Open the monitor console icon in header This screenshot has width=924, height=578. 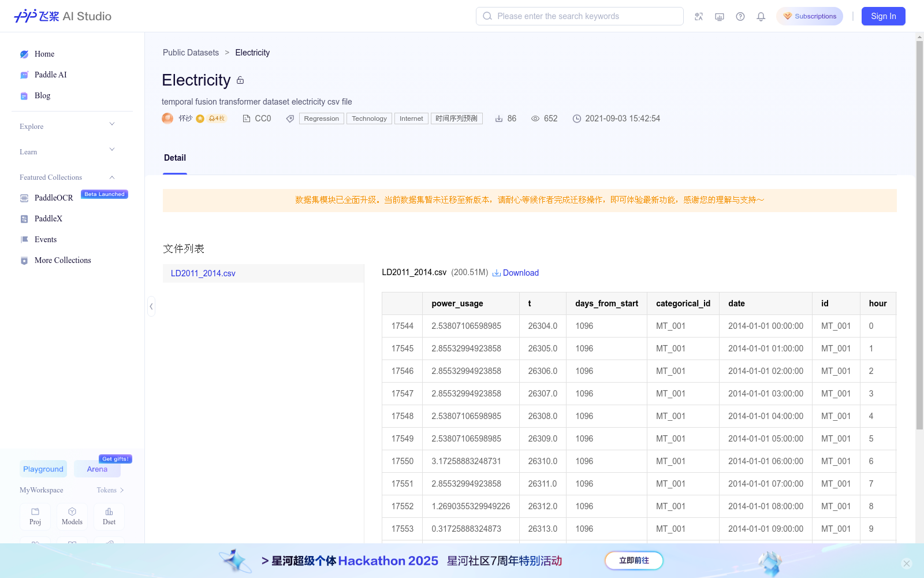(720, 16)
